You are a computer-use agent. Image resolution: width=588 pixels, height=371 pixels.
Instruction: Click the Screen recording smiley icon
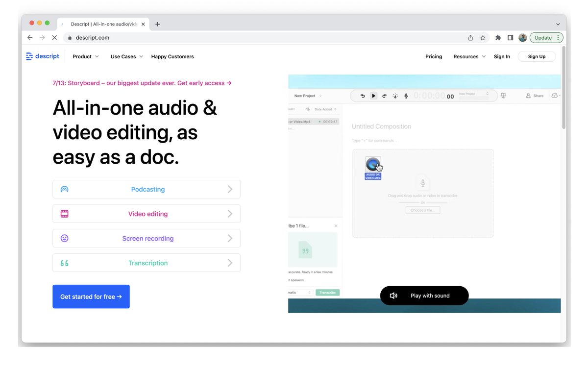pyautogui.click(x=64, y=238)
